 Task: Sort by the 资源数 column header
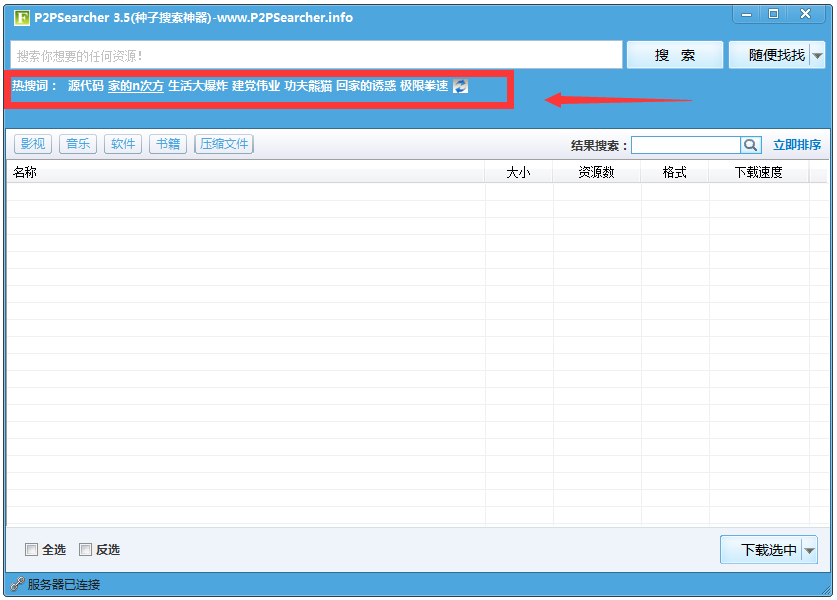click(x=596, y=172)
